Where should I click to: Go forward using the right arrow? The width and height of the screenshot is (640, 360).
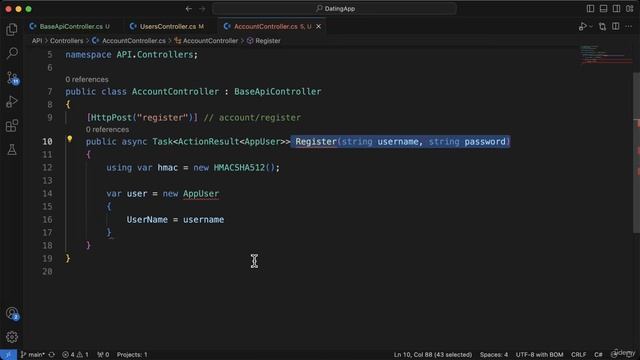coord(202,9)
